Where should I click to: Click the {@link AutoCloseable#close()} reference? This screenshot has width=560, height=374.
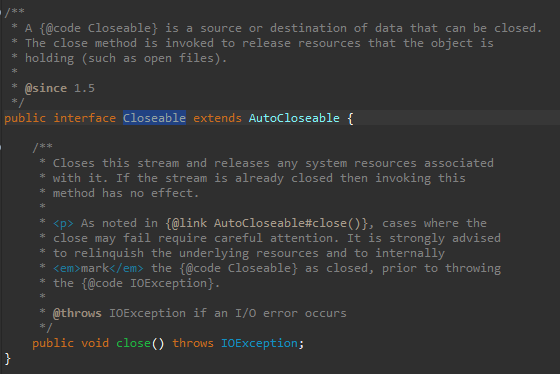pos(266,223)
